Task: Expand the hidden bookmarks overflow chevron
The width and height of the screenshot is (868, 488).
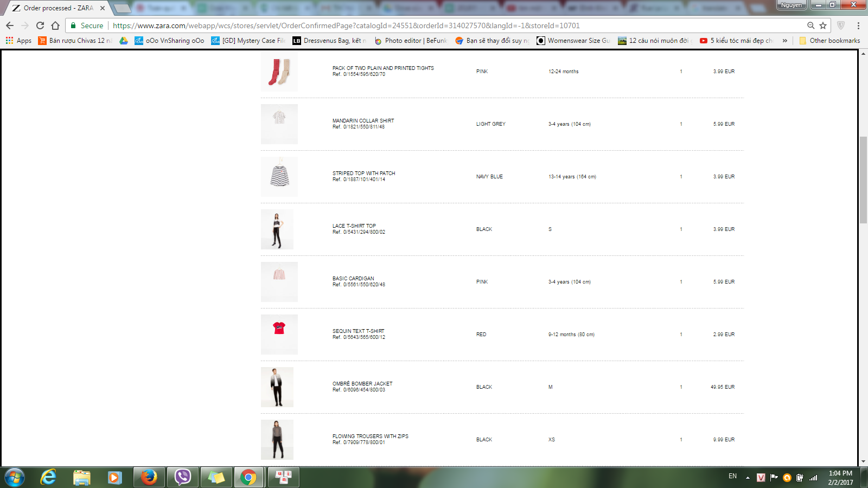Action: [784, 41]
